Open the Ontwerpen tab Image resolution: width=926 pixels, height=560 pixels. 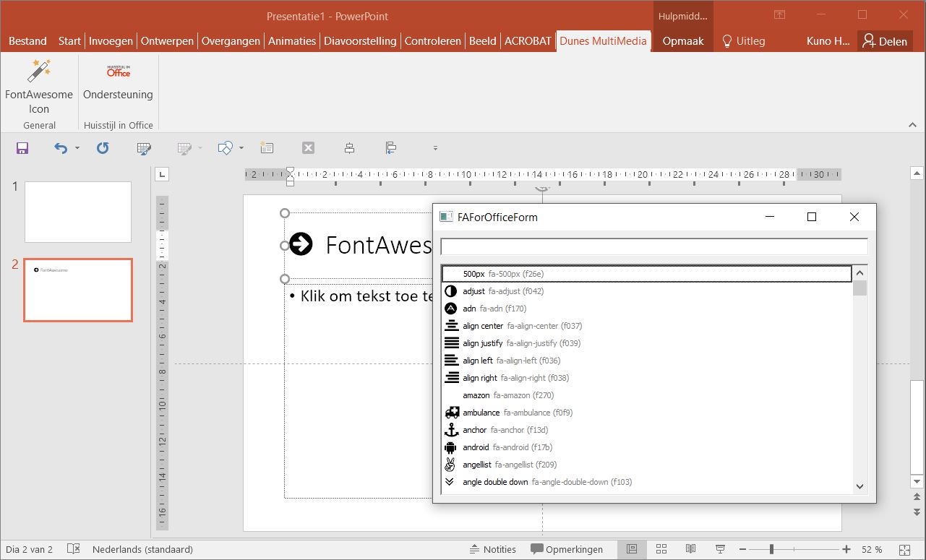(x=167, y=41)
